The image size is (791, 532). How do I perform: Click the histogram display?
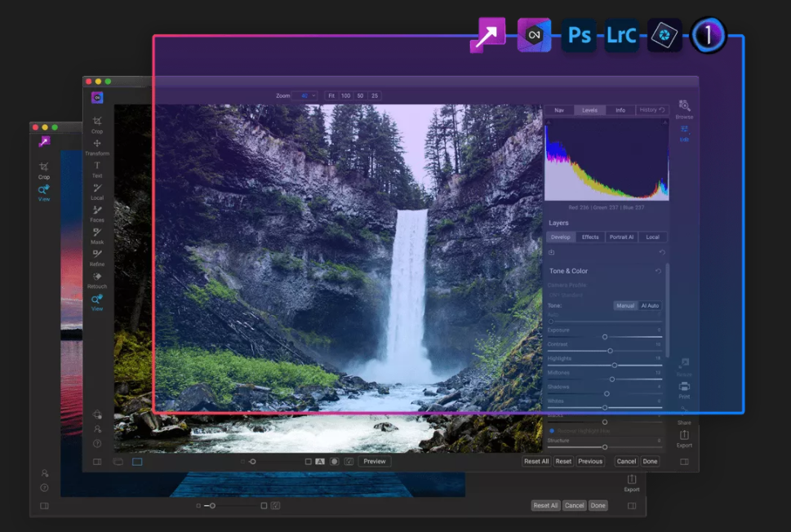point(607,160)
